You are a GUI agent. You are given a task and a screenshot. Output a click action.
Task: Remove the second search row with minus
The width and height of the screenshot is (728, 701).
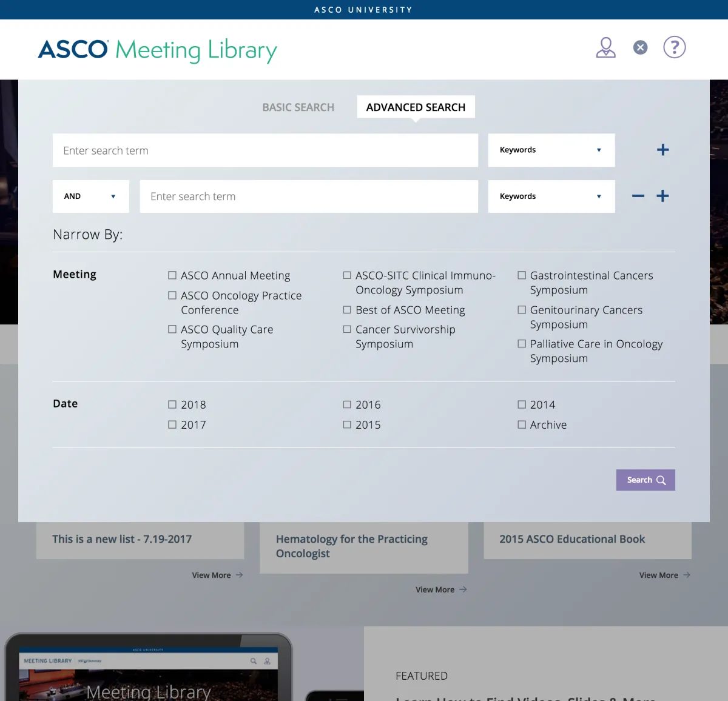(x=638, y=196)
